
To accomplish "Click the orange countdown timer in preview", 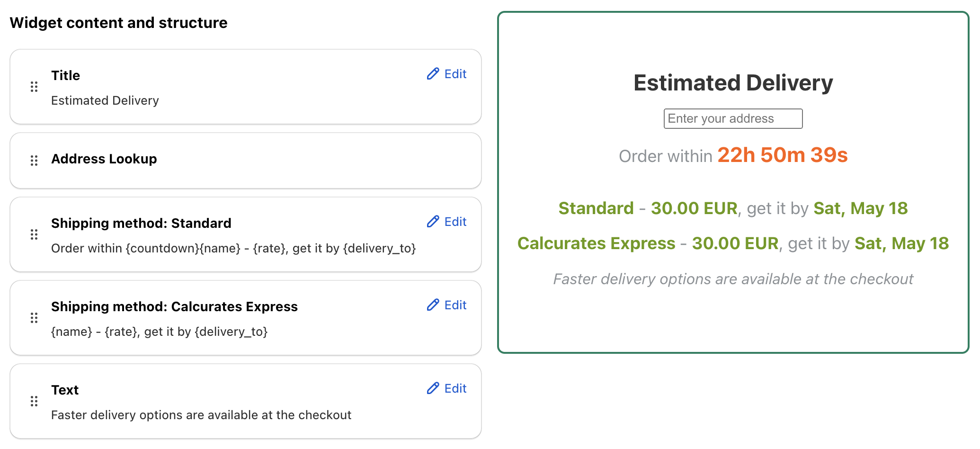I will pyautogui.click(x=782, y=155).
